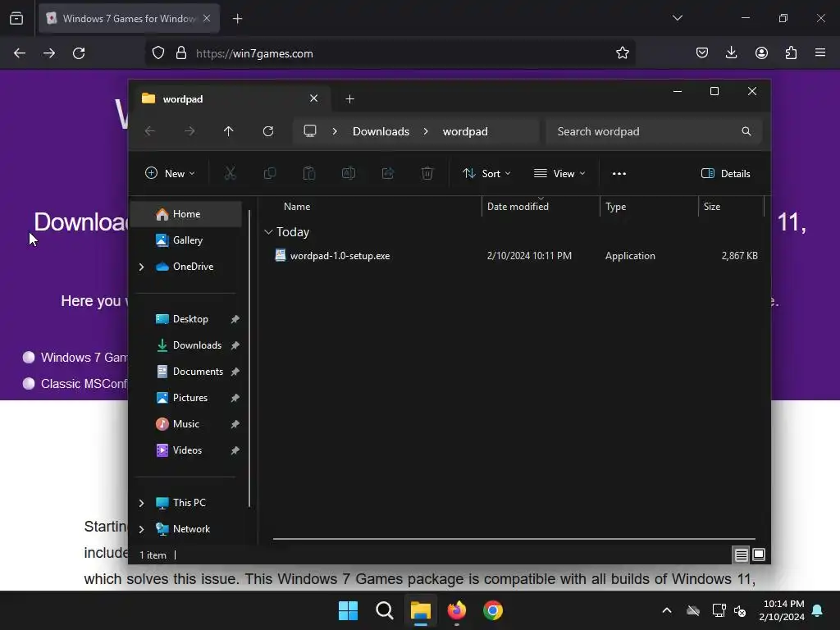Click Explorer's back navigation arrow
Viewport: 840px width, 630px height.
[150, 131]
